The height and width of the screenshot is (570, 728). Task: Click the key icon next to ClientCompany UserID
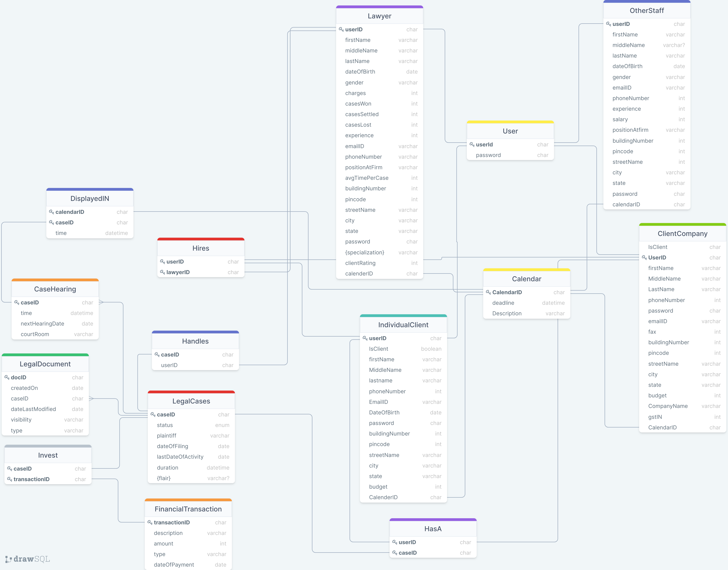click(644, 258)
